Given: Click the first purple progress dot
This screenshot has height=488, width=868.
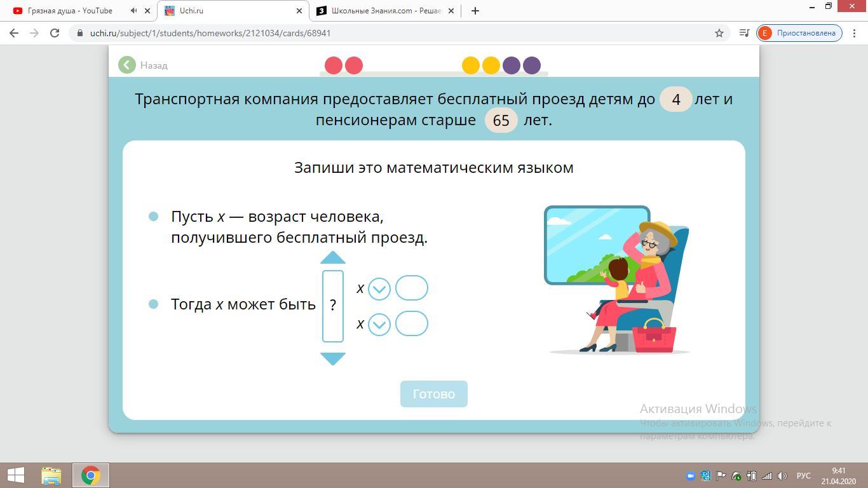Looking at the screenshot, I should click(x=512, y=65).
